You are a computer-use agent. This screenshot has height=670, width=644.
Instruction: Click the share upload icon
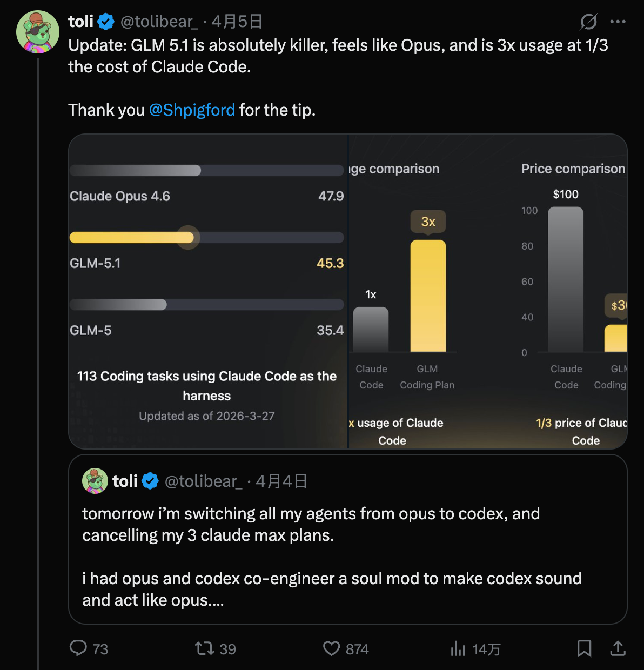618,648
